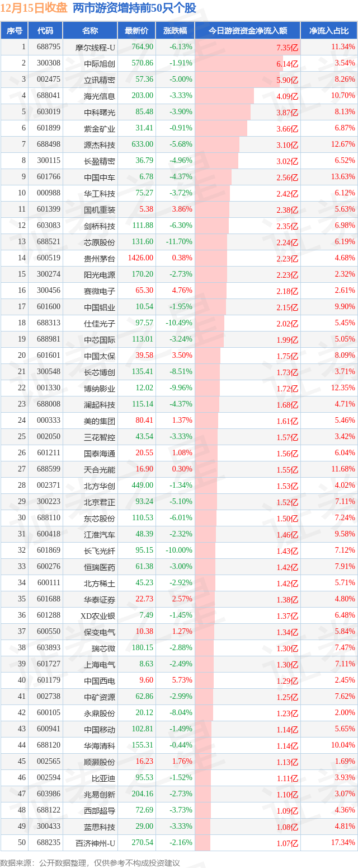The image size is (358, 868).
Task: Click the 今日游资资金净流入额 header
Action: point(248,31)
